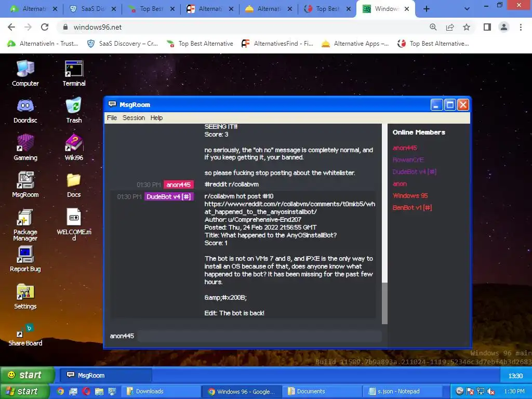Open the Settings desktop icon
The image size is (532, 399).
click(x=25, y=297)
